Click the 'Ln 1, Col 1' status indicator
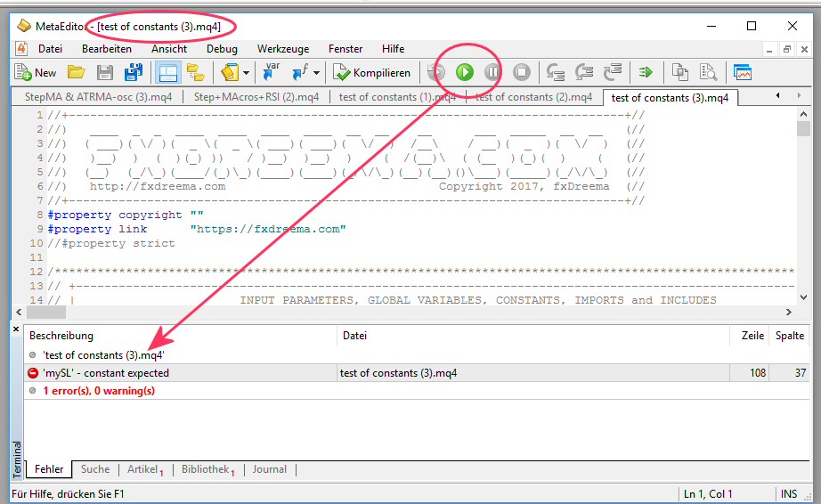 (x=708, y=494)
